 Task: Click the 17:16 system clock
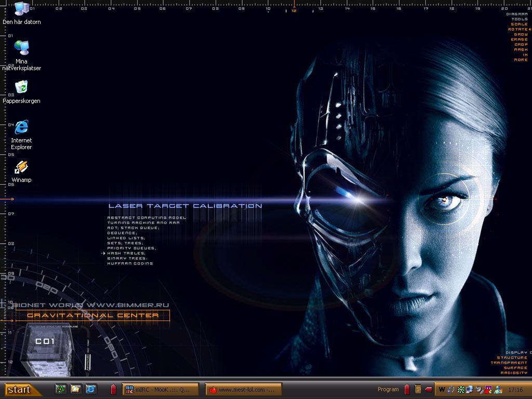tap(515, 390)
